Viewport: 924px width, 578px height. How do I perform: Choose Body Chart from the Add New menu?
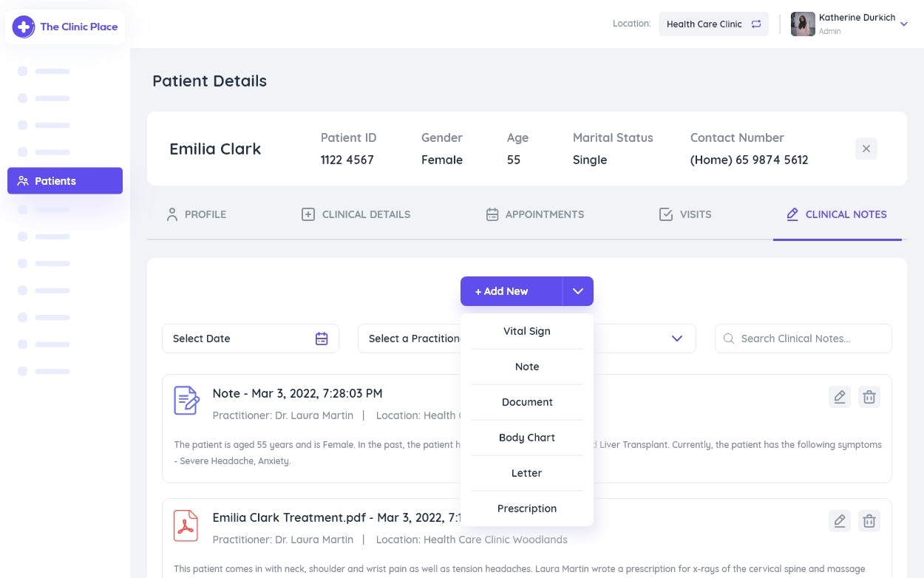coord(526,438)
